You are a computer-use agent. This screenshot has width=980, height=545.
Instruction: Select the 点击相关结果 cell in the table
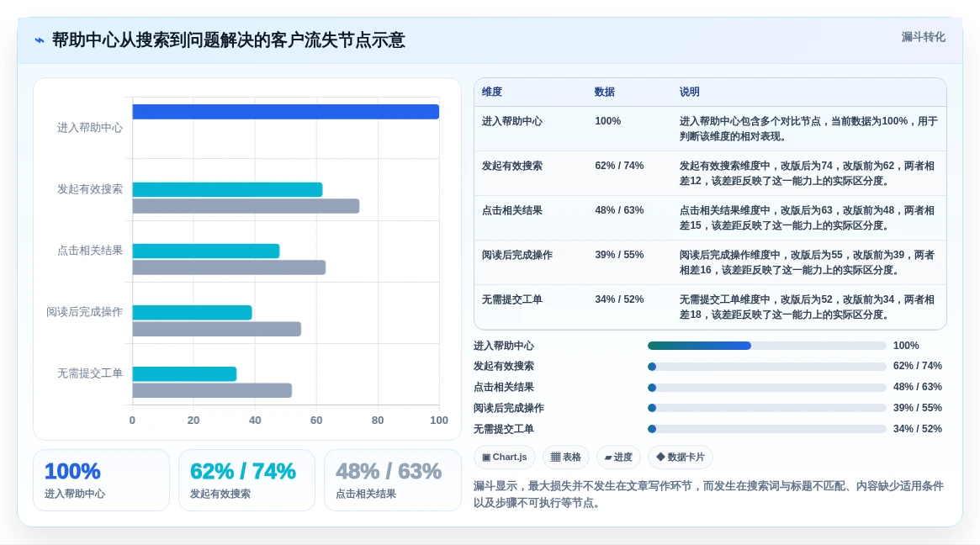(512, 210)
